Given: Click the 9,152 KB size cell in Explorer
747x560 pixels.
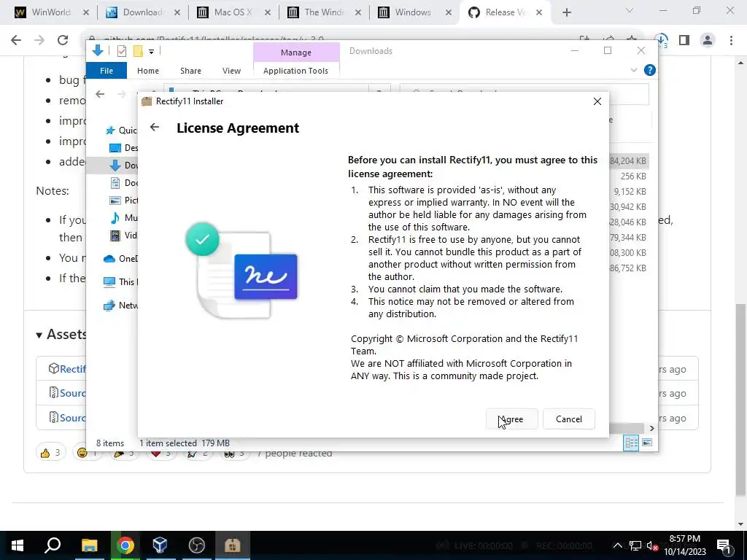Looking at the screenshot, I should (x=630, y=192).
